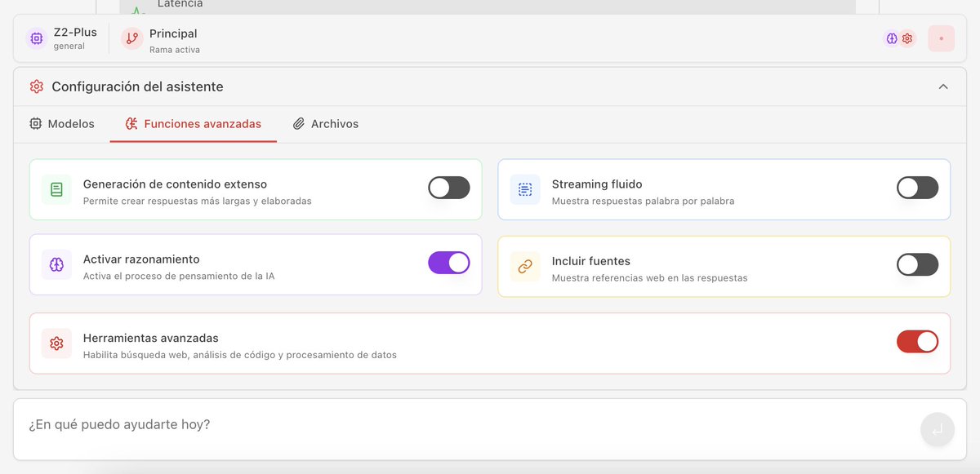Click the chip icon in Modelos tab

coord(35,124)
